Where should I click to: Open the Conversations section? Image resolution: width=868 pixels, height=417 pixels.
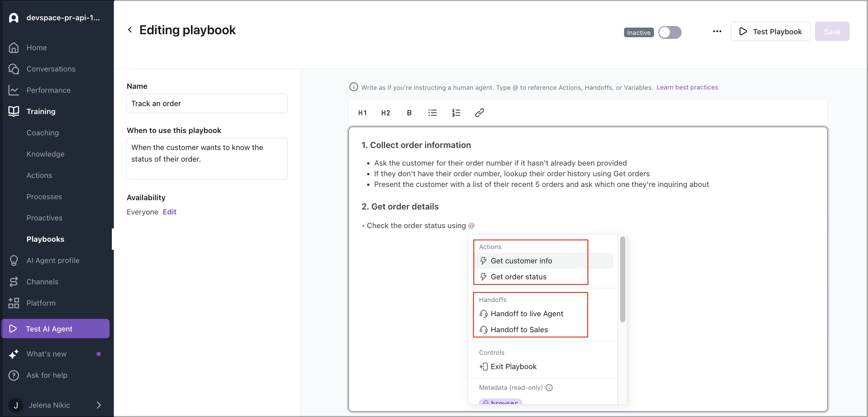tap(51, 69)
